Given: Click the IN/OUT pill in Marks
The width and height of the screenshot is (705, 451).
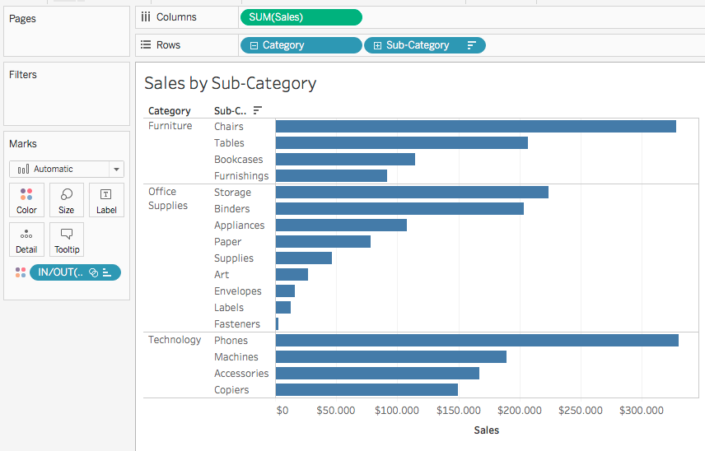Looking at the screenshot, I should pyautogui.click(x=60, y=272).
